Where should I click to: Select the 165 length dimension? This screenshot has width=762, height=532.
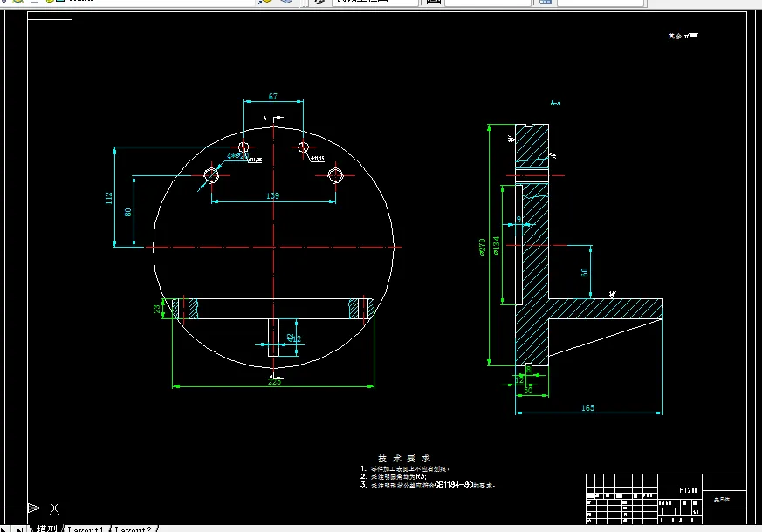pos(587,408)
